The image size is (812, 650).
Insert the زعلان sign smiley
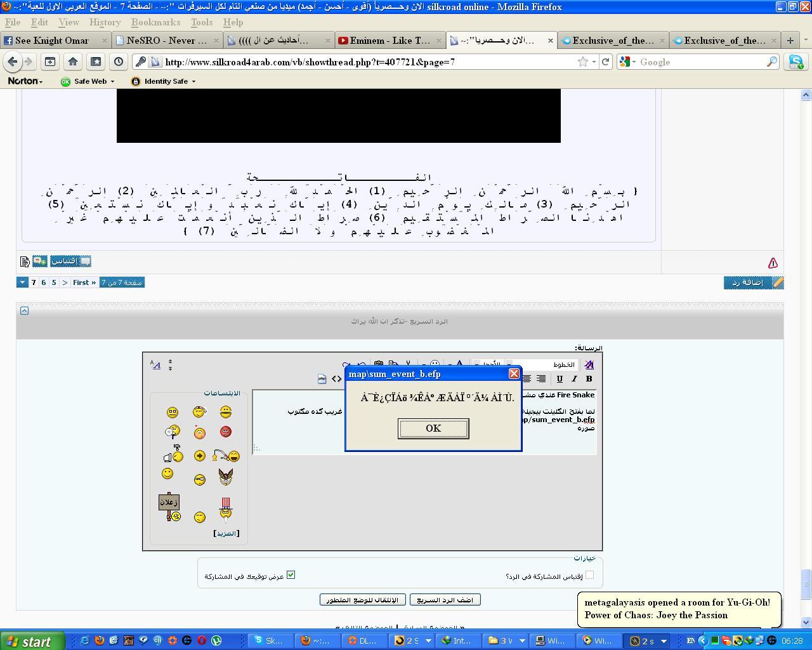[x=169, y=508]
